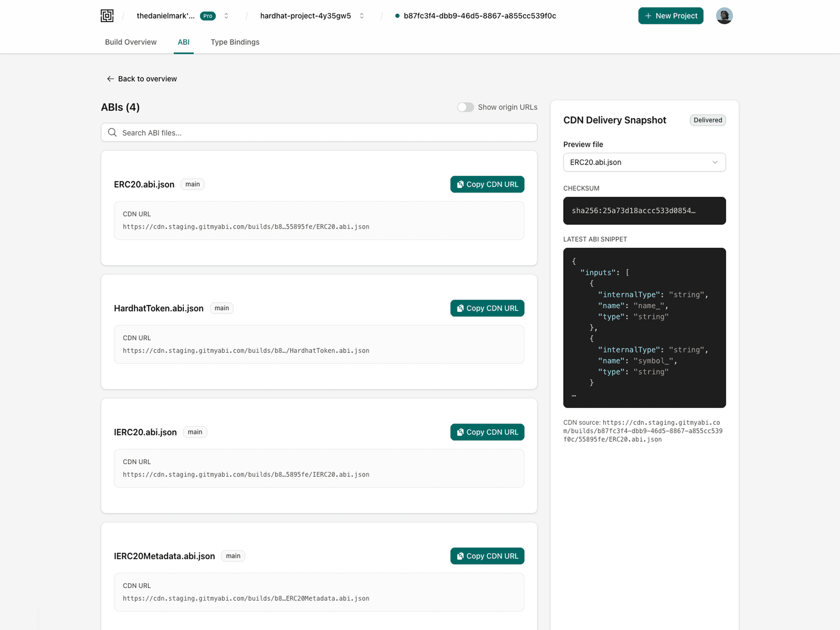Screen dimensions: 840x630
Task: Click the main badge beside ERC20.abi.json
Action: pos(192,184)
